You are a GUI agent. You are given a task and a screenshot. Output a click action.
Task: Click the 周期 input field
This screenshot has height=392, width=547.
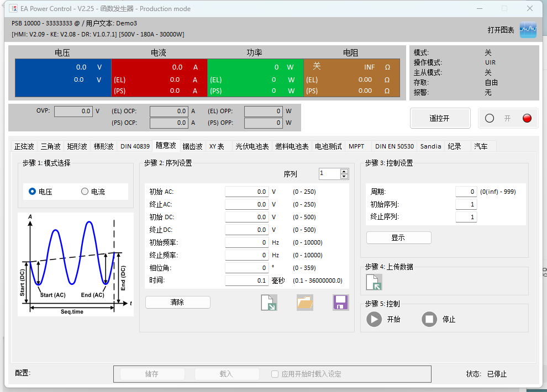point(466,192)
